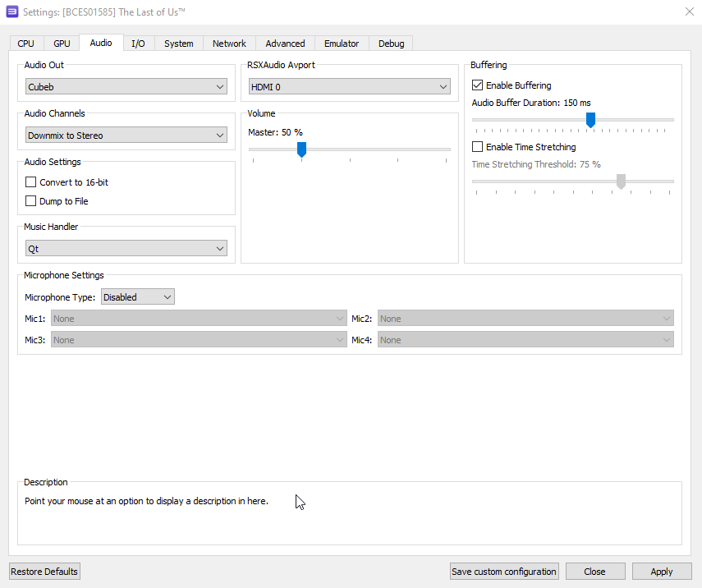Switch to the GPU tab
702x588 pixels.
click(x=62, y=44)
